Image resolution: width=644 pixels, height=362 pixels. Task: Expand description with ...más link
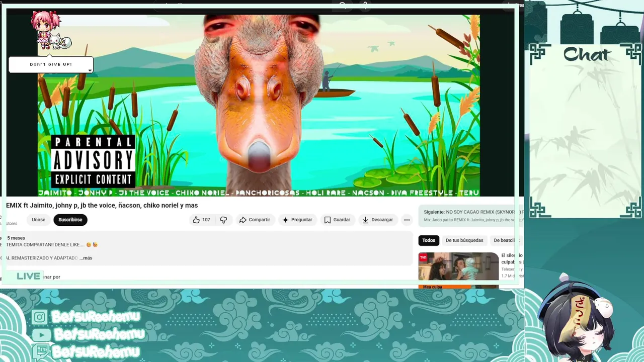click(86, 258)
